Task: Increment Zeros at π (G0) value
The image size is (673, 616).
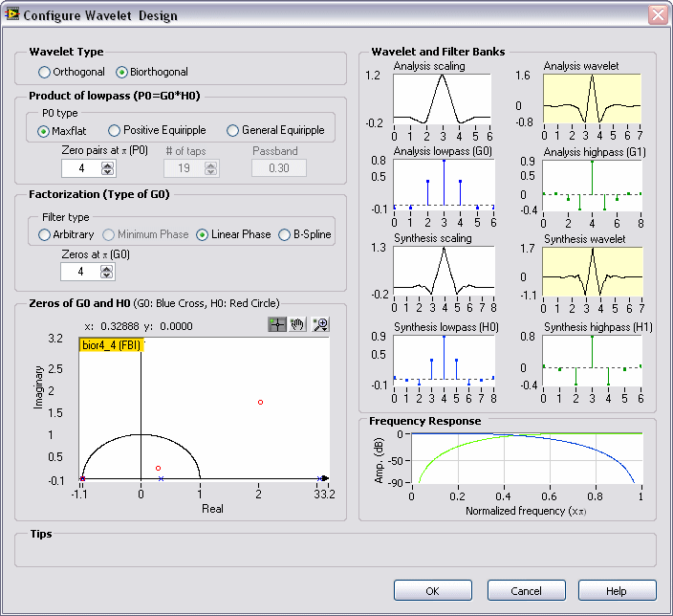Action: point(107,267)
